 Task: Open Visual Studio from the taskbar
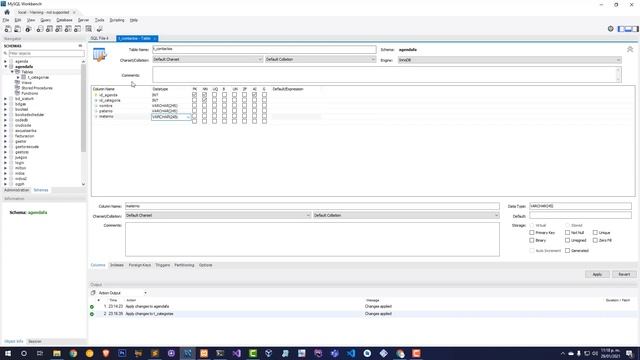(x=236, y=353)
